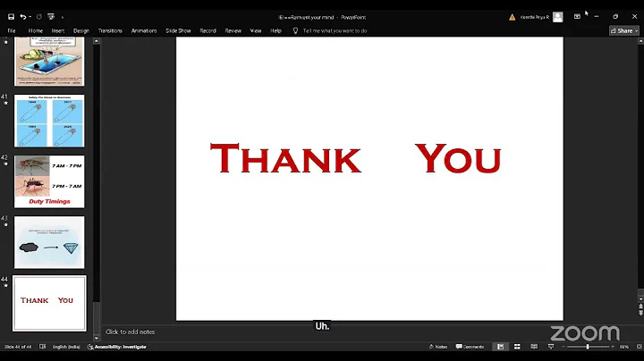Toggle the Comments pane button

(470, 347)
